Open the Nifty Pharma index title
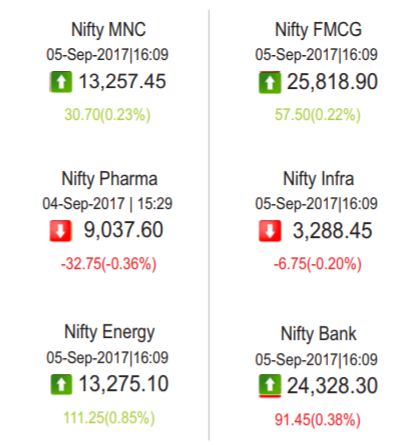The image size is (414, 445). point(109,179)
